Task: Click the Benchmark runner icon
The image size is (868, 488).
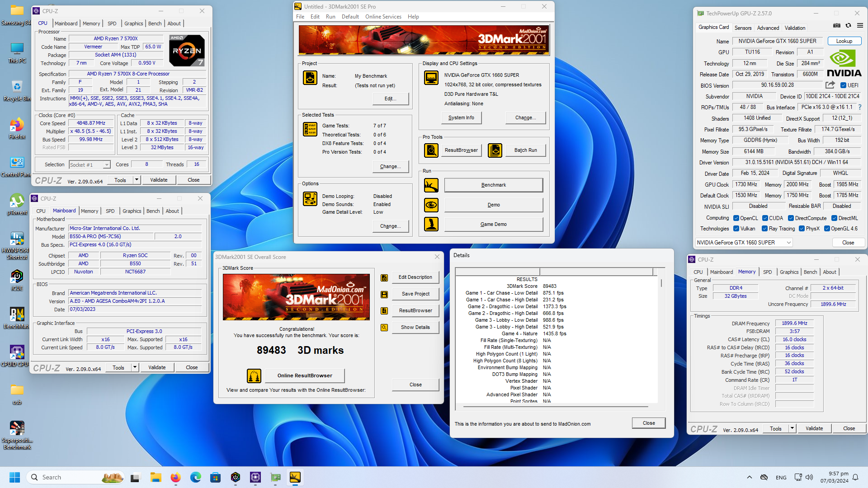Action: [431, 185]
